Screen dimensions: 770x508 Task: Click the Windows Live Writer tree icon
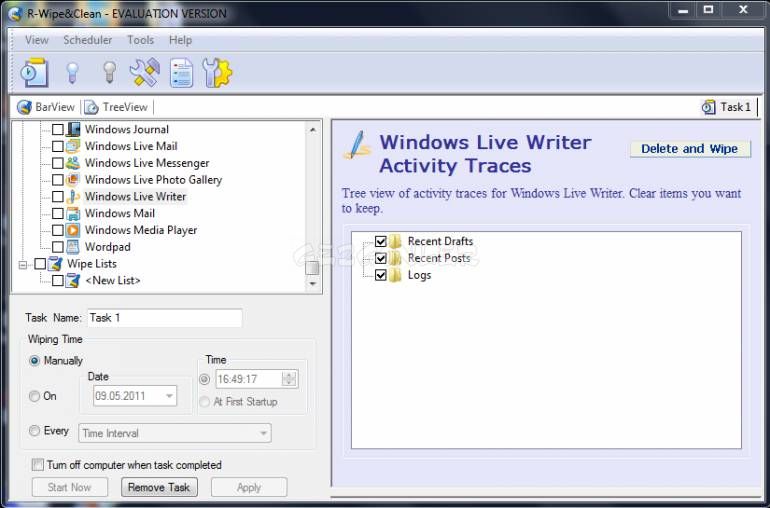pos(73,197)
